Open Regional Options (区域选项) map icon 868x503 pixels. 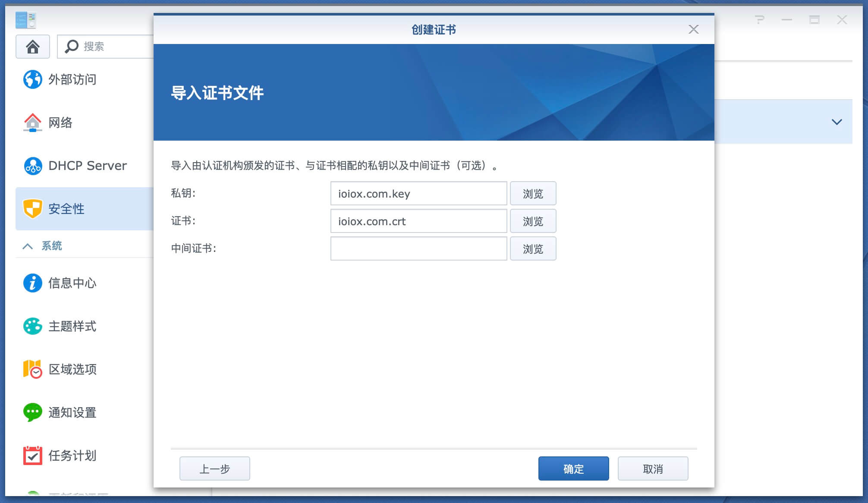coord(32,369)
